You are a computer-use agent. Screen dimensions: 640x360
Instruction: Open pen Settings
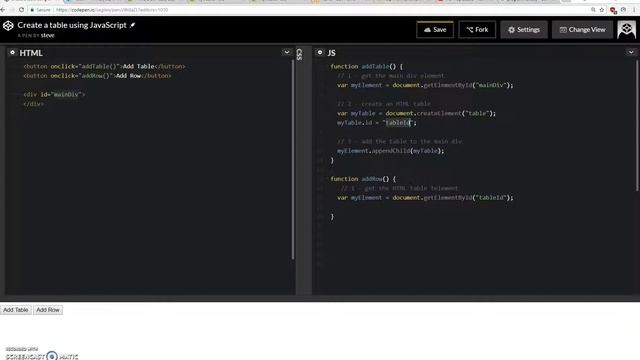[524, 29]
